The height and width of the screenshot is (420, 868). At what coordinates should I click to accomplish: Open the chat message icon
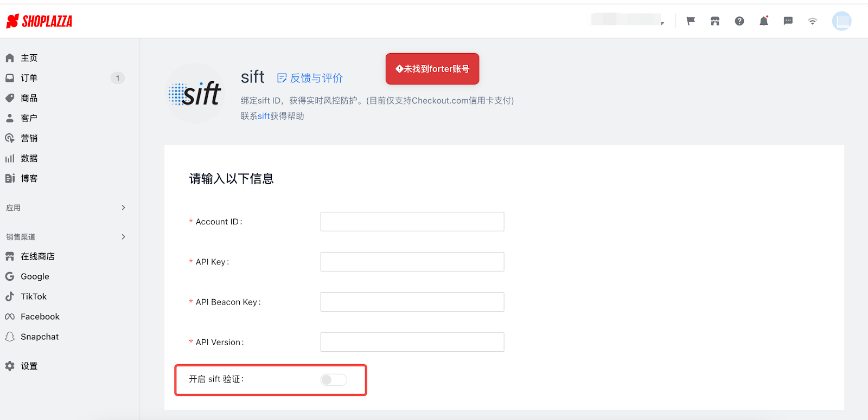pyautogui.click(x=788, y=21)
